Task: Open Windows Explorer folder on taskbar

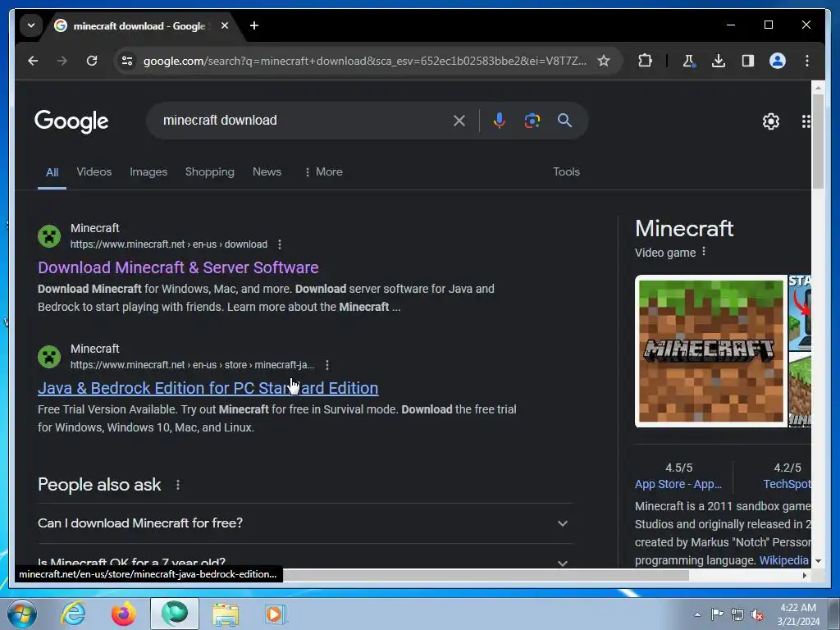Action: pos(226,614)
